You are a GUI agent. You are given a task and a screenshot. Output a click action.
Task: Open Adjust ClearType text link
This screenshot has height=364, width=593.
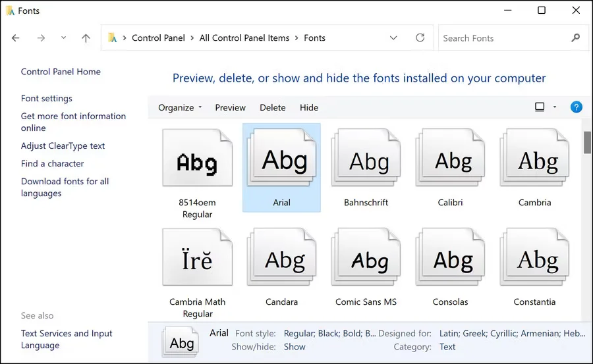click(63, 145)
